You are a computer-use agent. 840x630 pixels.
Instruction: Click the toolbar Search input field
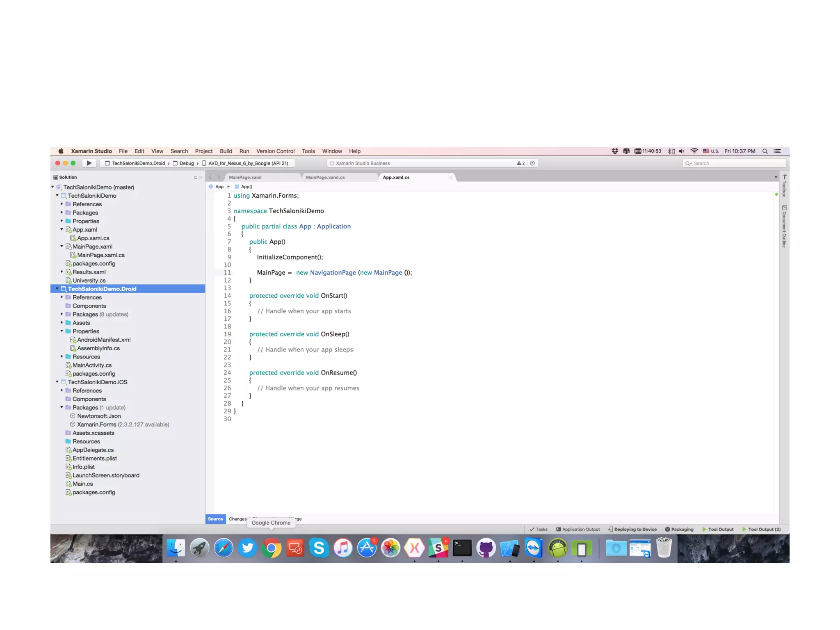coord(734,163)
